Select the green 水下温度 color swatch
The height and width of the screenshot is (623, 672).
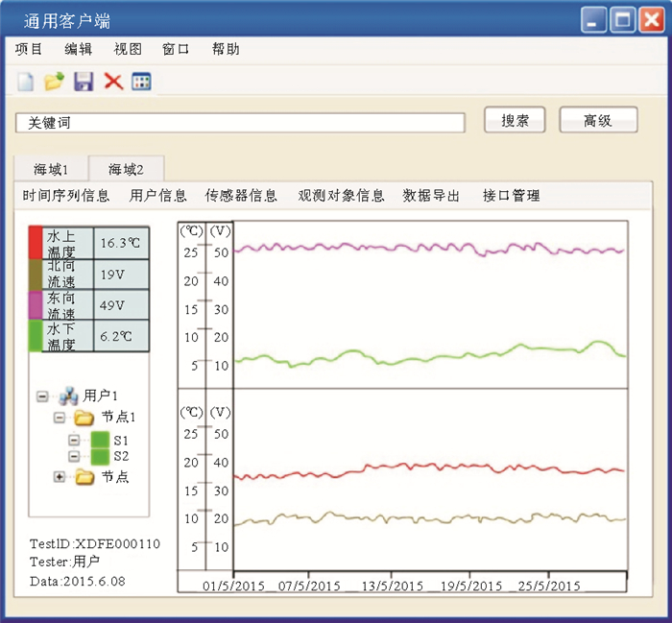point(36,336)
